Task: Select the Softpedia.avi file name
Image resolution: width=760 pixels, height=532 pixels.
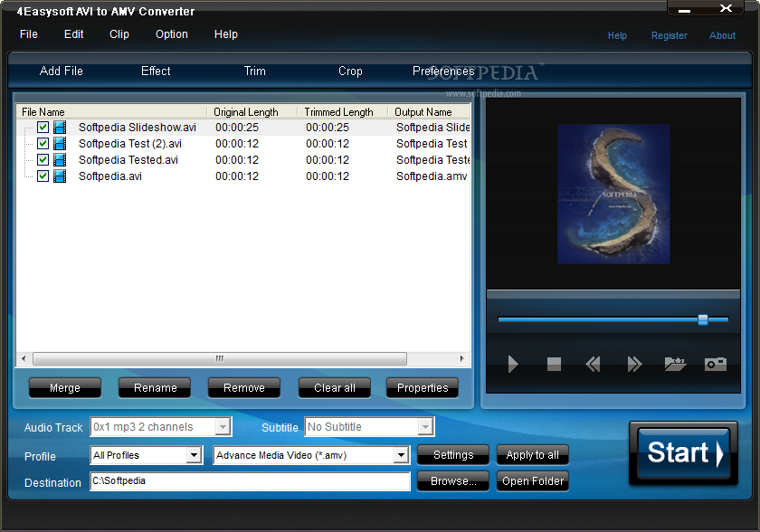Action: (110, 176)
